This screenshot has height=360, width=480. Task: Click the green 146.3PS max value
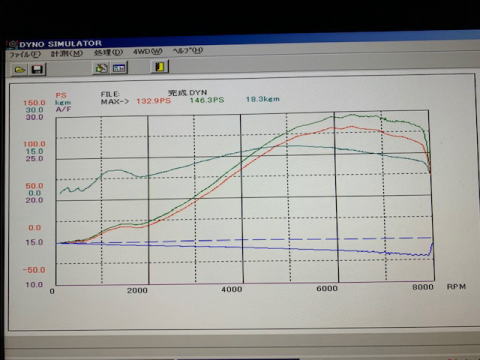tap(207, 100)
